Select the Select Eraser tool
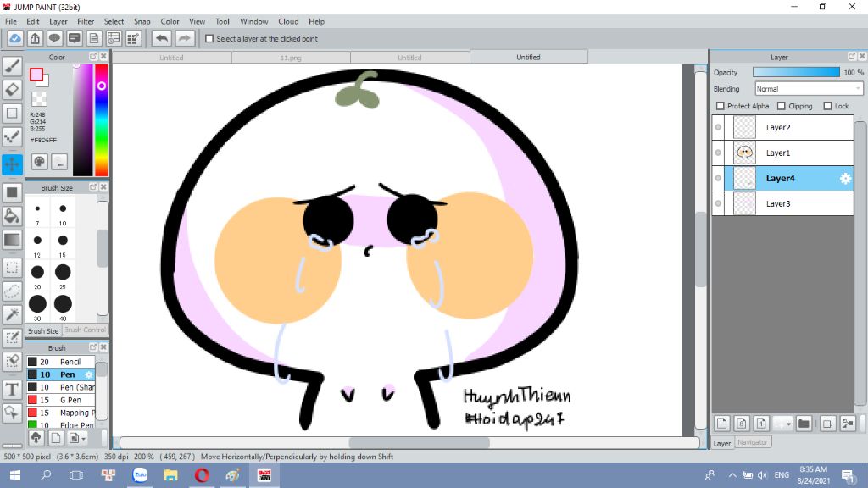The width and height of the screenshot is (868, 488). pyautogui.click(x=12, y=361)
